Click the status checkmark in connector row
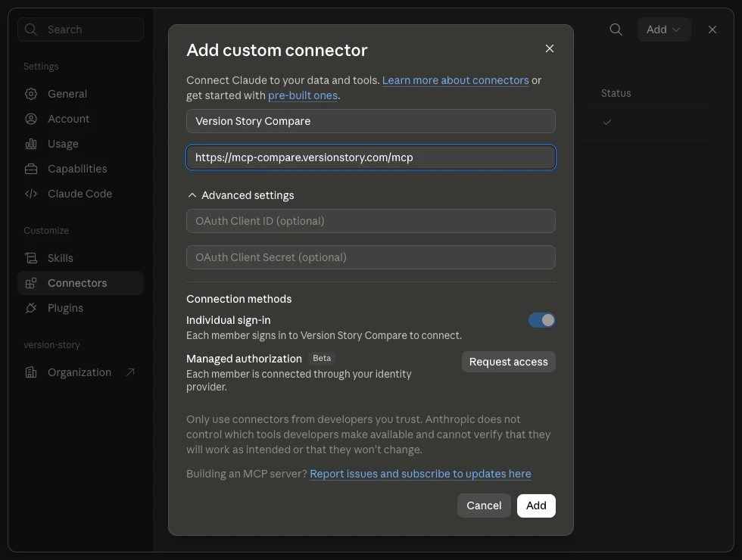Image resolution: width=742 pixels, height=560 pixels. click(607, 122)
